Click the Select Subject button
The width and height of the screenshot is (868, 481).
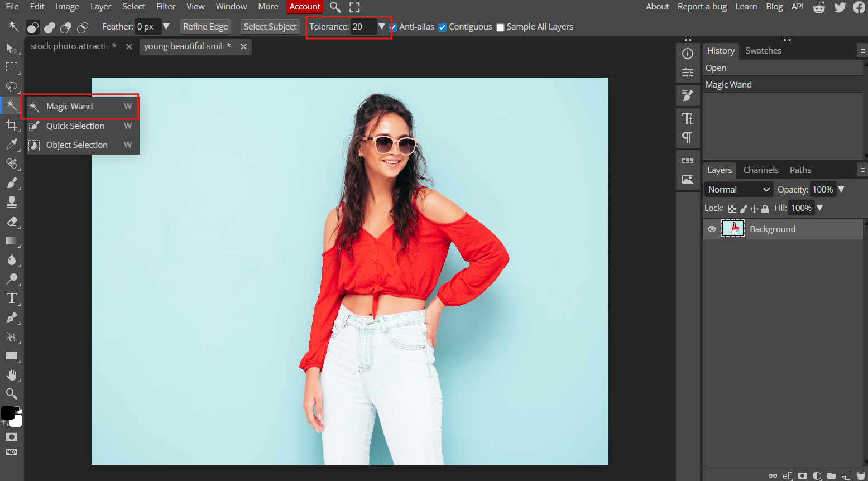tap(270, 26)
